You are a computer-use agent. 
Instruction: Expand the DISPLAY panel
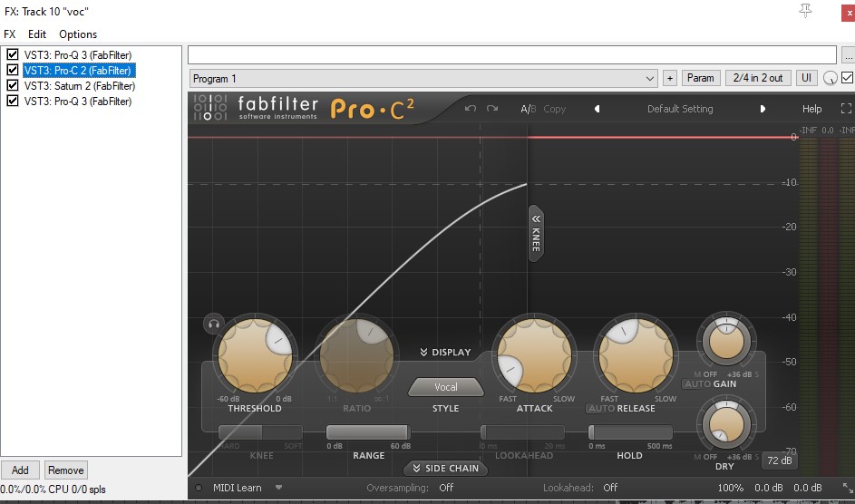pyautogui.click(x=445, y=352)
